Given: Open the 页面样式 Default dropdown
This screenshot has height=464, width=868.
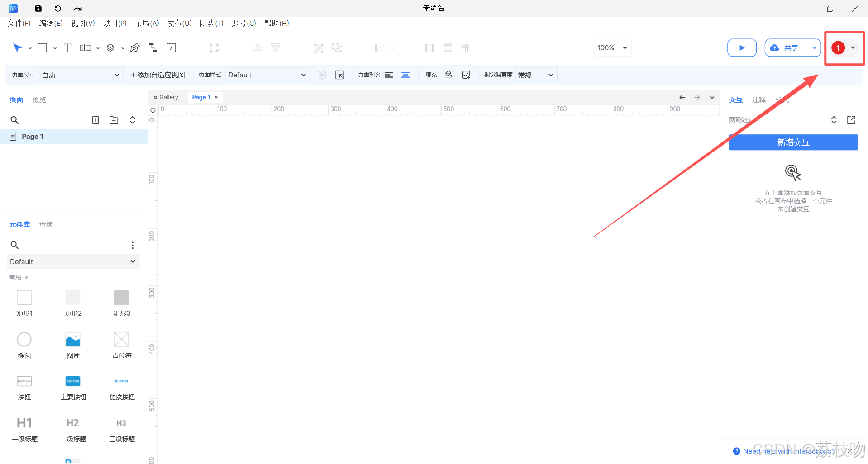Looking at the screenshot, I should (x=267, y=75).
